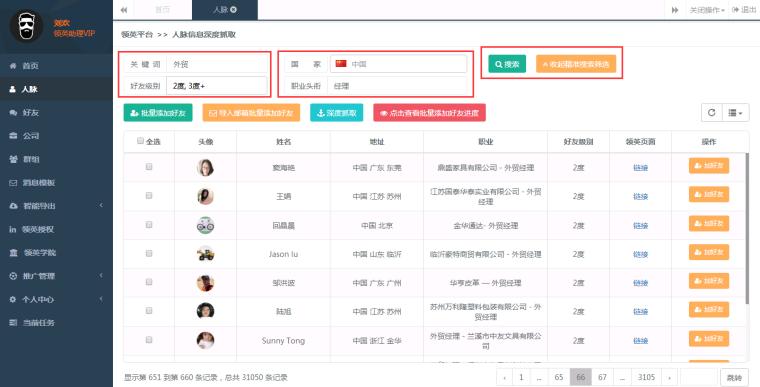Toggle the 全选 select-all checkbox
760x387 pixels.
coord(141,141)
